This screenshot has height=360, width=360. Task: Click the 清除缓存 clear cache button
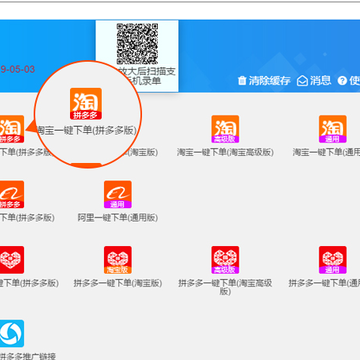[264, 81]
